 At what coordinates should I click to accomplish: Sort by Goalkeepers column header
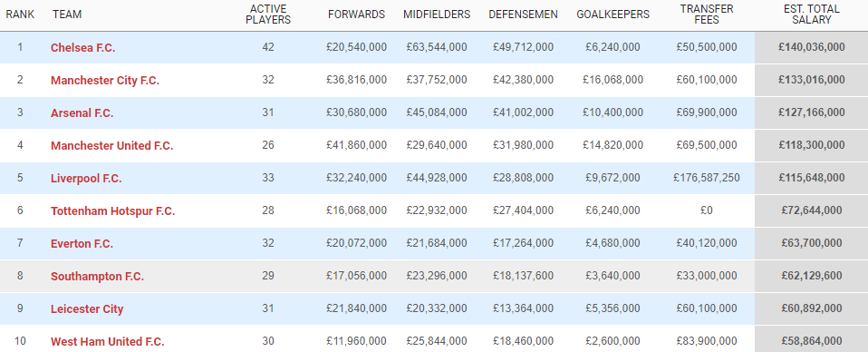pyautogui.click(x=612, y=15)
